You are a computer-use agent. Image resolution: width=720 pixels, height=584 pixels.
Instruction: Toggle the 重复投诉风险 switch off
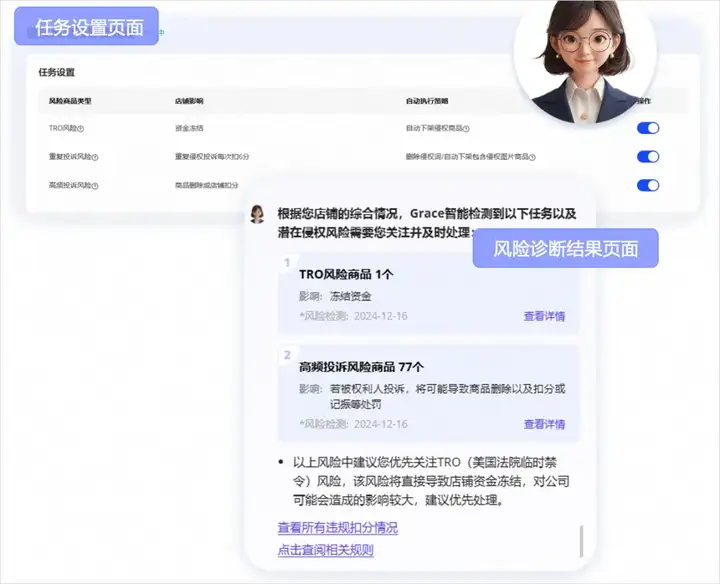tap(648, 157)
